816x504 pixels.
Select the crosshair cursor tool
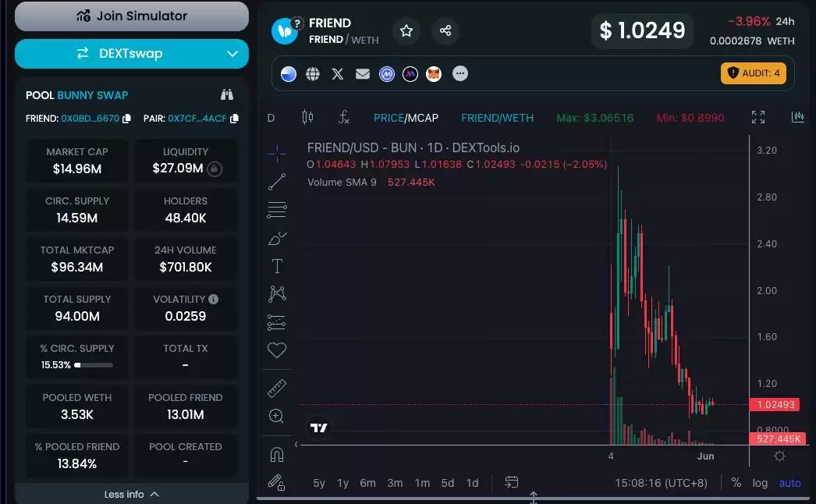[276, 154]
